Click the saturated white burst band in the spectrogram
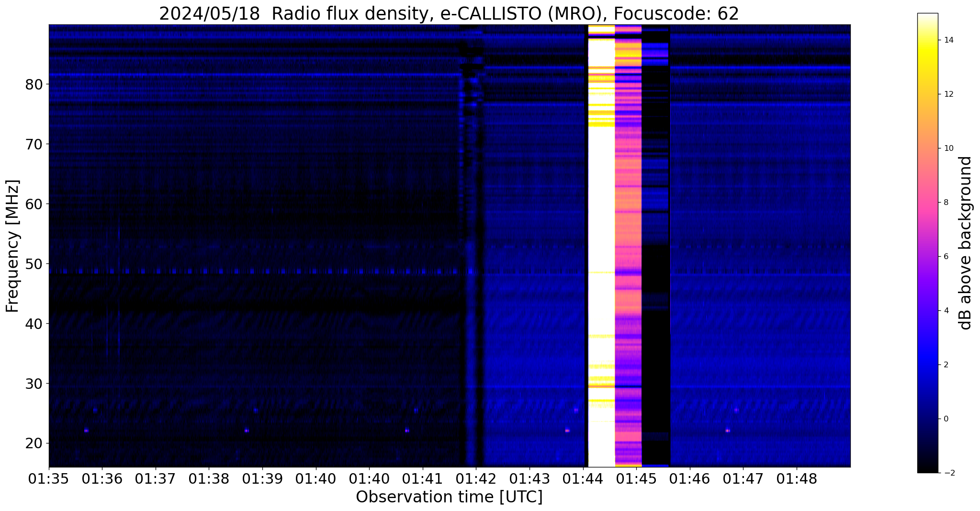The width and height of the screenshot is (980, 511). (x=601, y=246)
